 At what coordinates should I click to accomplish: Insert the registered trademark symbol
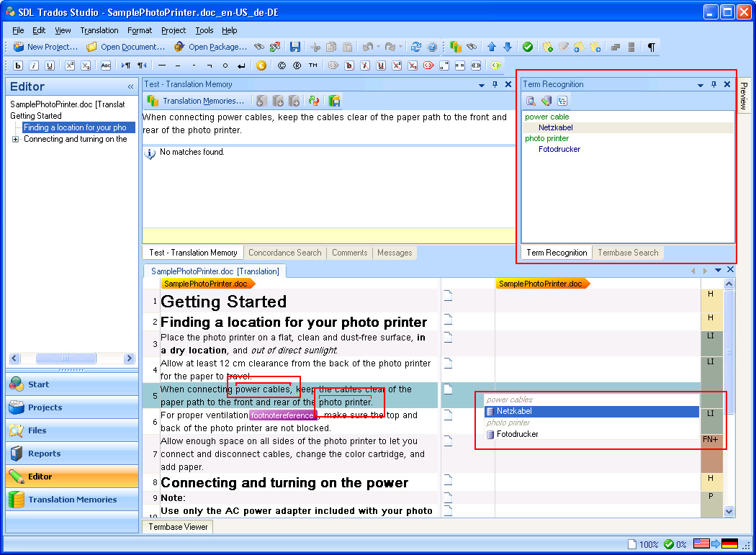point(297,66)
